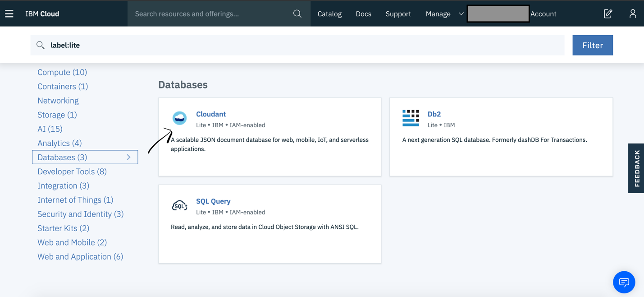Select the Developer Tools (8) category

[72, 172]
